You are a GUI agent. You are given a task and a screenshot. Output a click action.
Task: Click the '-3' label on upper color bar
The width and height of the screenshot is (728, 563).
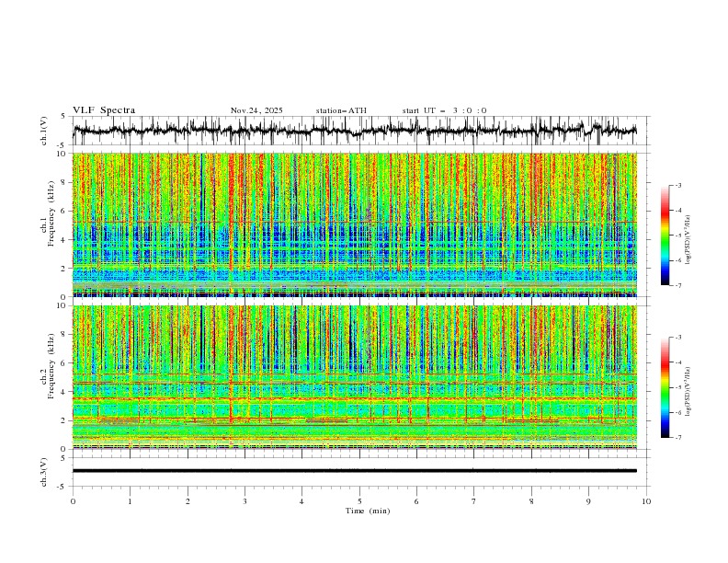pos(677,185)
